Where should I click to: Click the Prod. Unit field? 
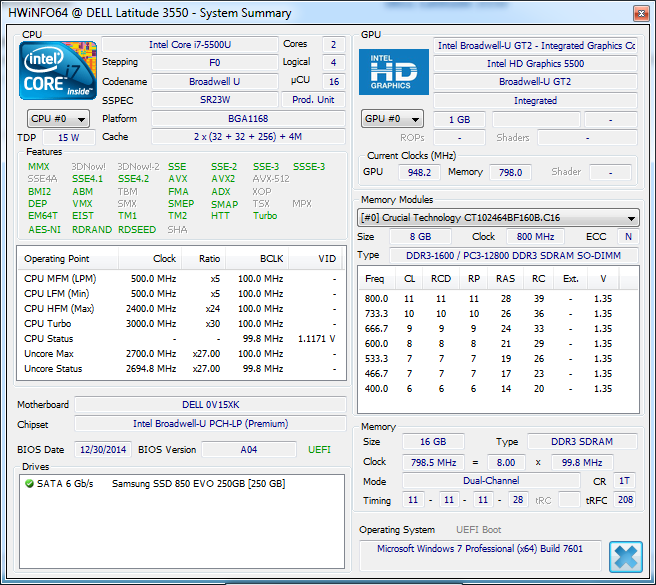313,100
